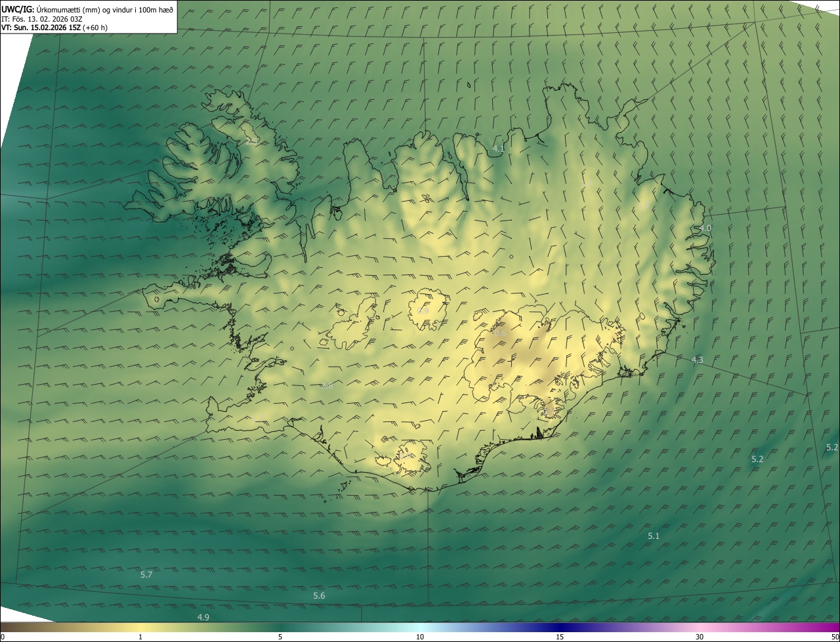Click the 2.5 value in the Westfjords
840x642 pixels.
[x=251, y=141]
